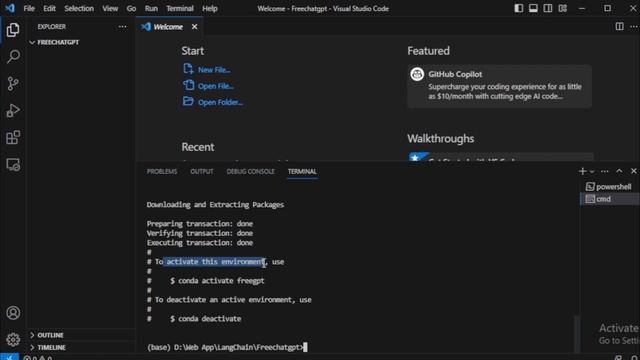Click the errors and warnings status item
The height and width of the screenshot is (360, 640).
tap(38, 357)
